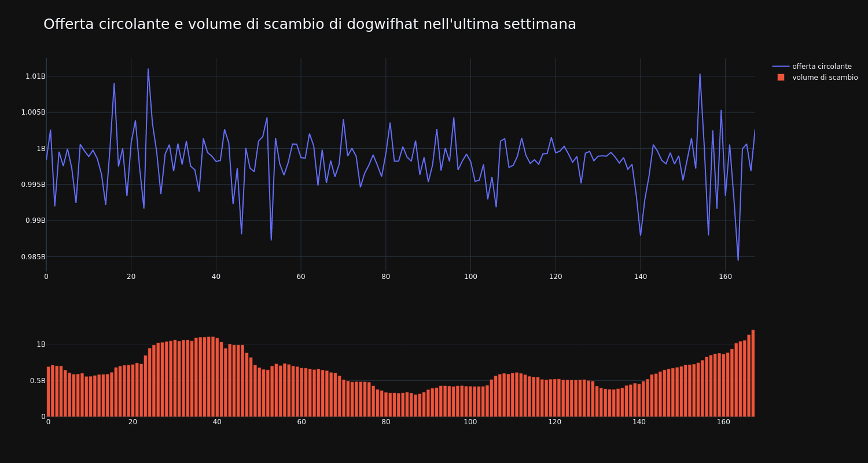Viewport: 868px width, 463px height.
Task: Select x-axis tick 160 under the line chart
Action: tap(725, 277)
